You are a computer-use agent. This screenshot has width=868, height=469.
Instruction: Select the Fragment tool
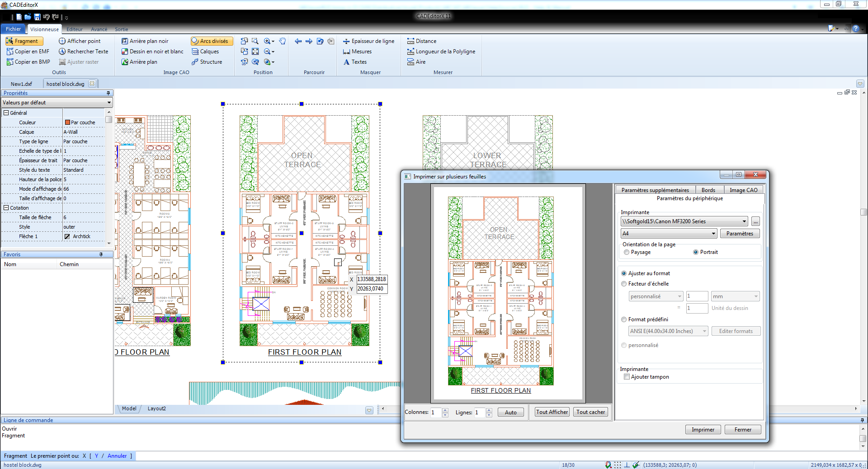[x=24, y=41]
